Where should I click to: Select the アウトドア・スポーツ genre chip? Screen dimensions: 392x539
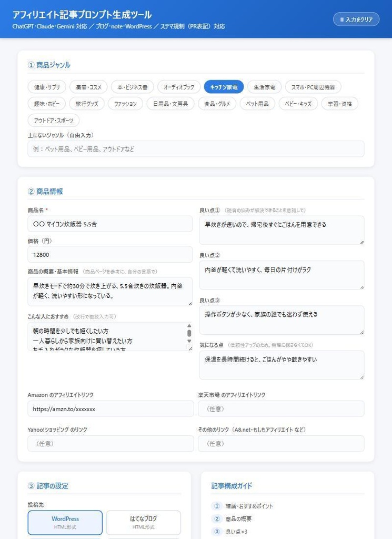(54, 121)
